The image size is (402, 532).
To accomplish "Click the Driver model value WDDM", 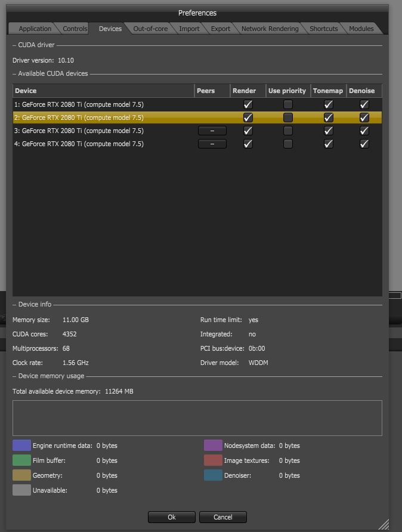I will [x=258, y=363].
